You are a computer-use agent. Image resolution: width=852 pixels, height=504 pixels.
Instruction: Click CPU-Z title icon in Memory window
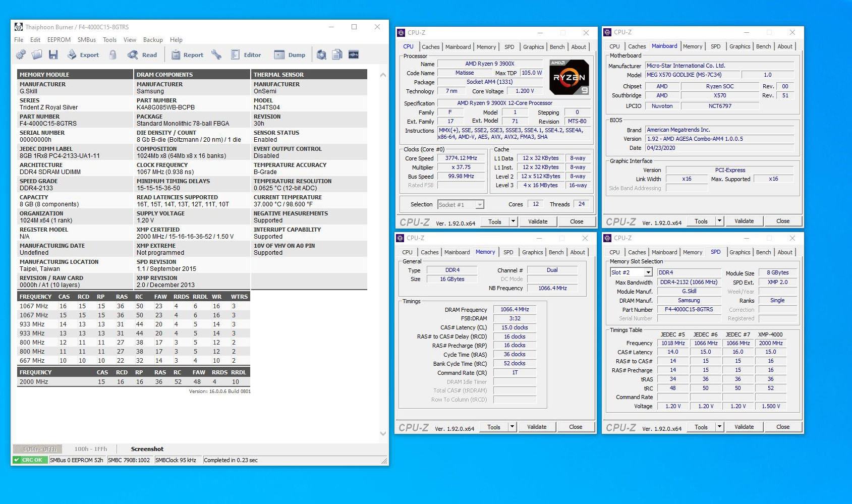(401, 238)
